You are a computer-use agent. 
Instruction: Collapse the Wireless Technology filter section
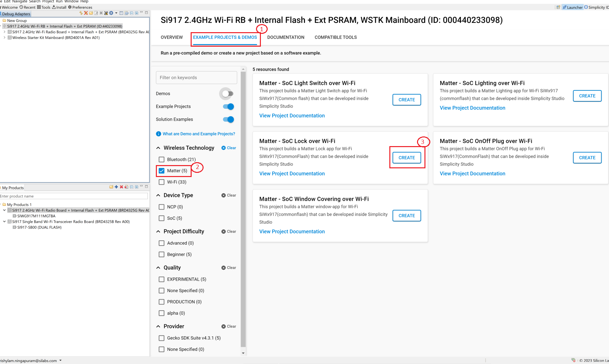point(158,148)
